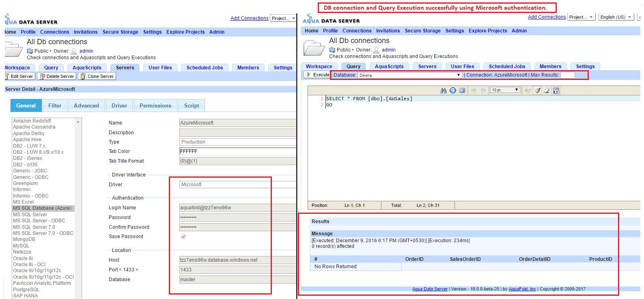The width and height of the screenshot is (644, 299).
Task: Open Find (binoculars) tool in query editor
Action: (x=443, y=90)
